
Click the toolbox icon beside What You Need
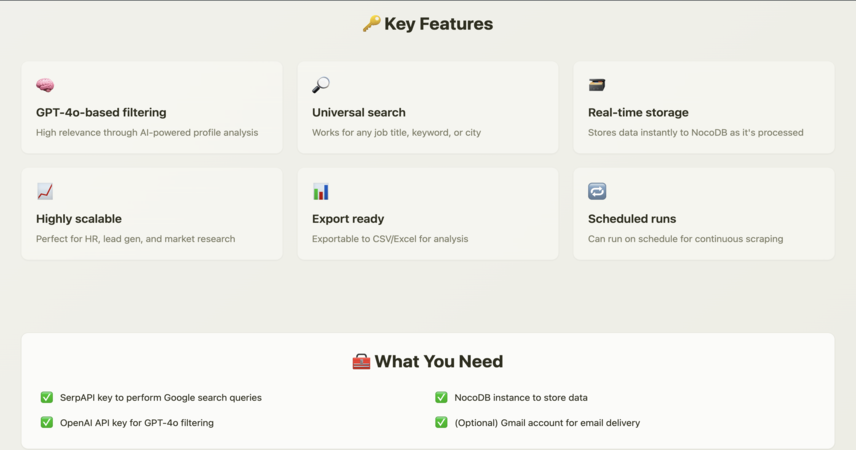(361, 362)
